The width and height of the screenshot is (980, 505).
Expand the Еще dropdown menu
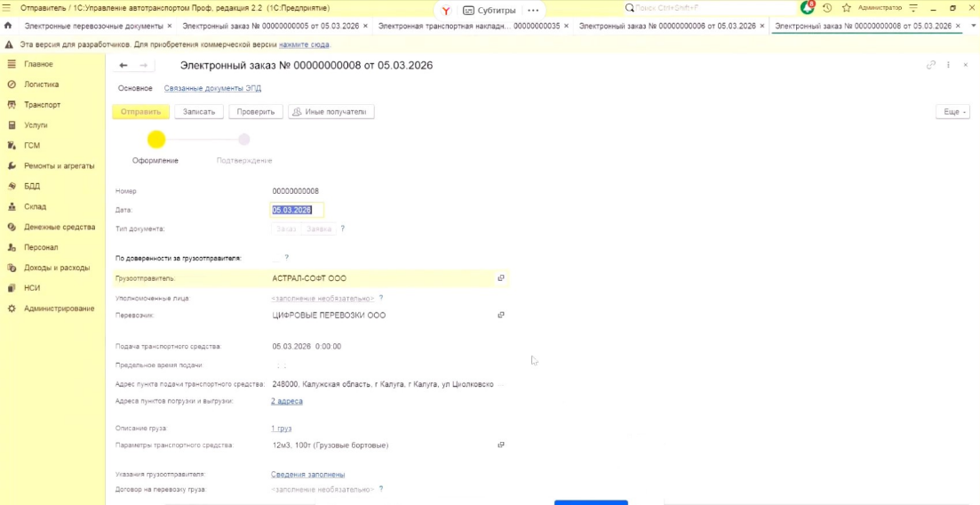[x=952, y=112]
